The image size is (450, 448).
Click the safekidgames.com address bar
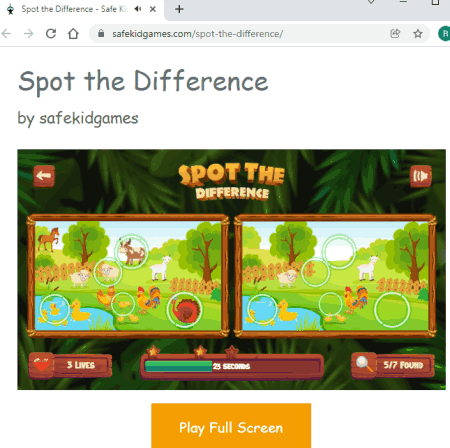coord(242,34)
